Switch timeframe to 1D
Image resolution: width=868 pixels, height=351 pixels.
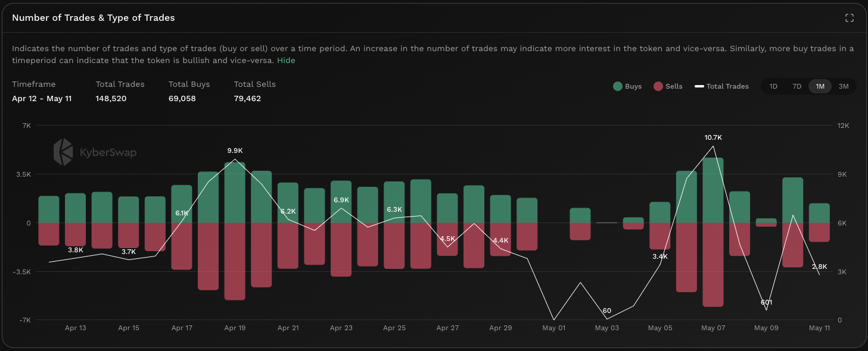[773, 86]
